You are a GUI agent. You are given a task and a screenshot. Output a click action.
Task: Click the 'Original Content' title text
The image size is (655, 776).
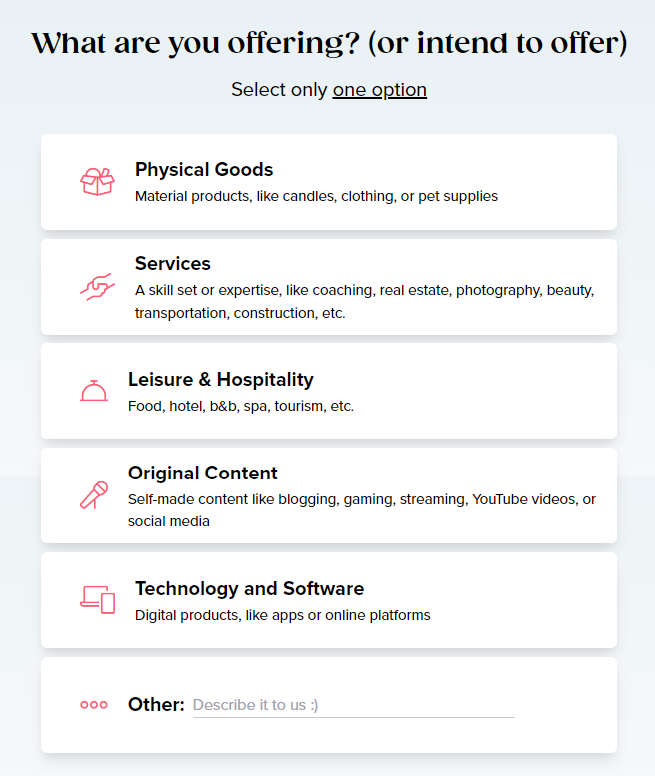point(203,473)
